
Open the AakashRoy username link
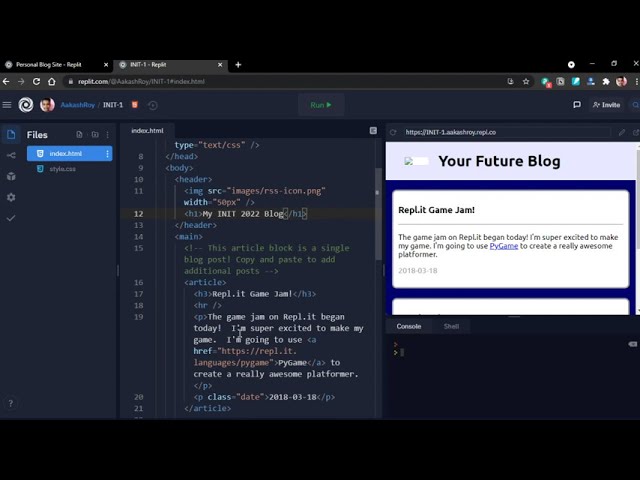click(78, 105)
